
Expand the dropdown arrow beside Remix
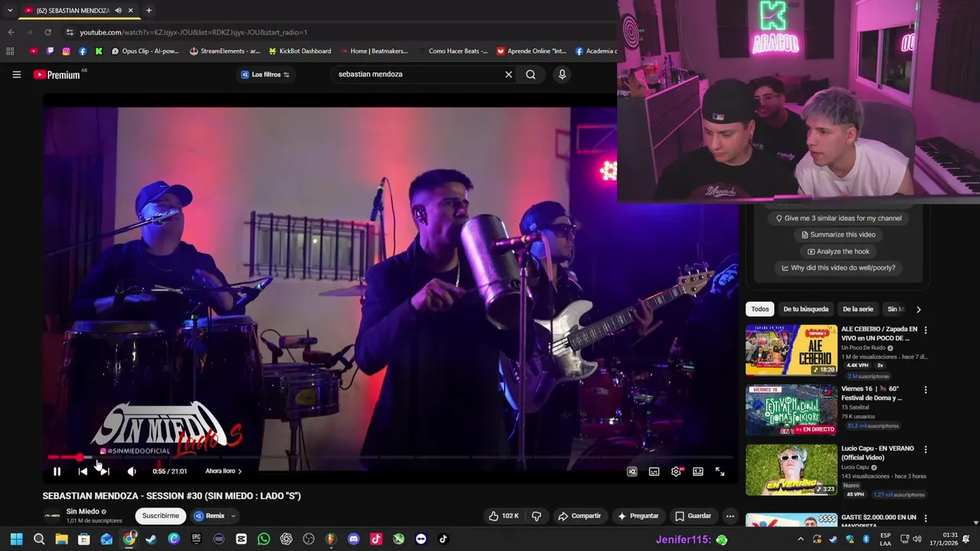(x=234, y=516)
